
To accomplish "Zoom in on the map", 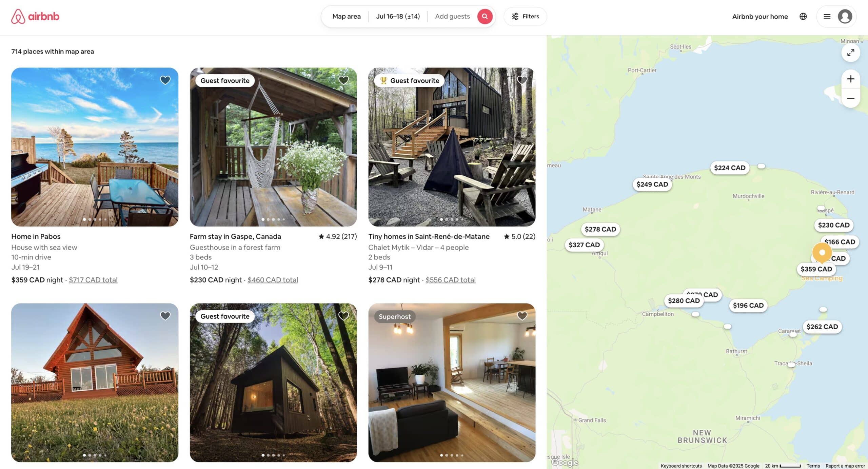I will (x=850, y=79).
